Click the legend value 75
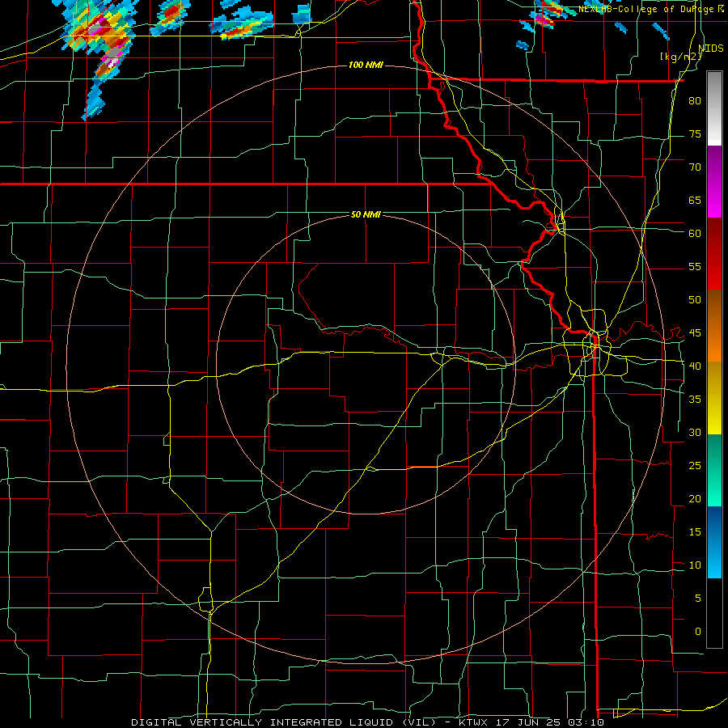Screen dimensions: 728x728 tap(695, 134)
